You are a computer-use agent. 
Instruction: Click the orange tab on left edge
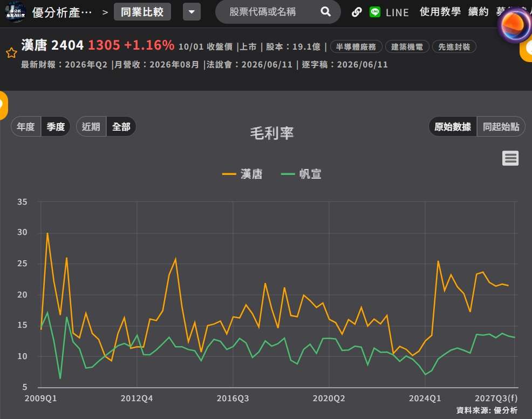point(3,105)
